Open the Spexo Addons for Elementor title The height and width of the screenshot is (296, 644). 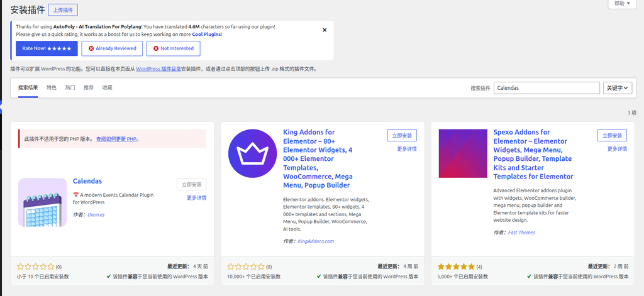pos(533,154)
